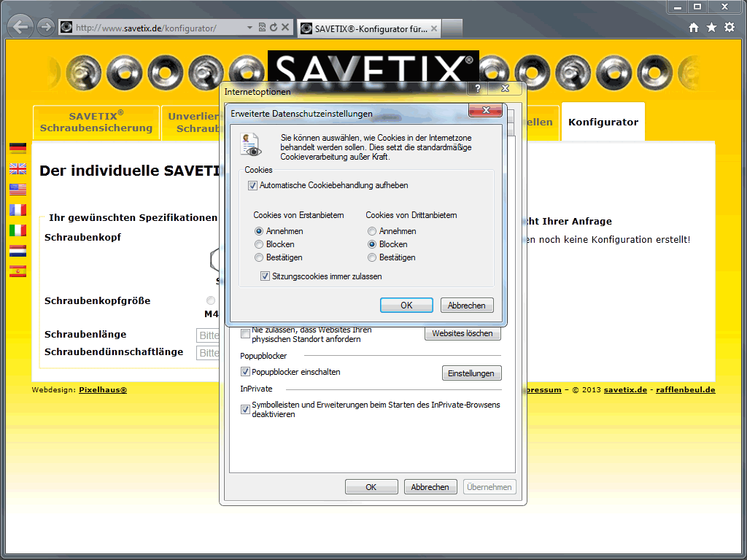Image resolution: width=747 pixels, height=560 pixels.
Task: Open the browser Home icon
Action: click(694, 28)
